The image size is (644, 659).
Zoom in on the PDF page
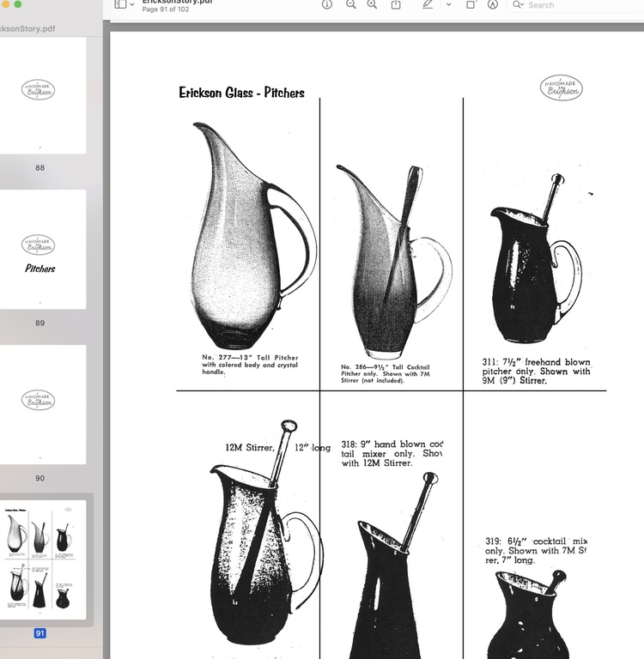tap(372, 4)
